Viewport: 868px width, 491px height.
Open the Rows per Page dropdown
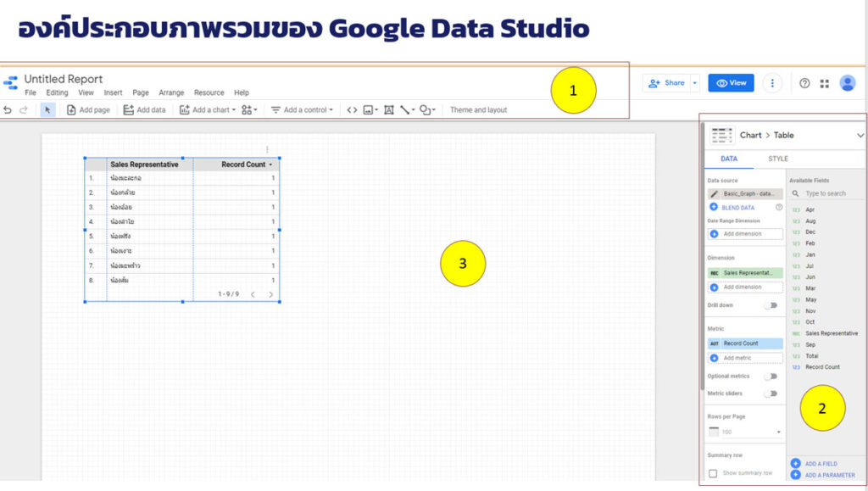click(x=745, y=432)
